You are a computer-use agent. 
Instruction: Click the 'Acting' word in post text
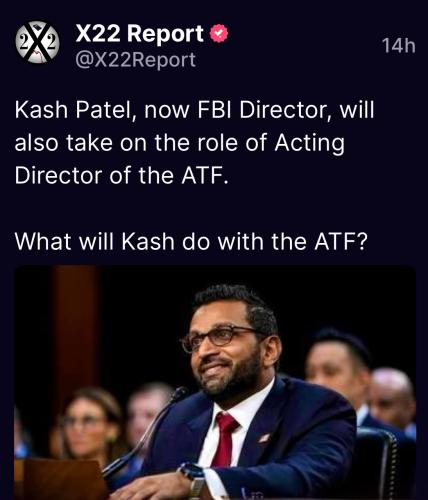[310, 144]
